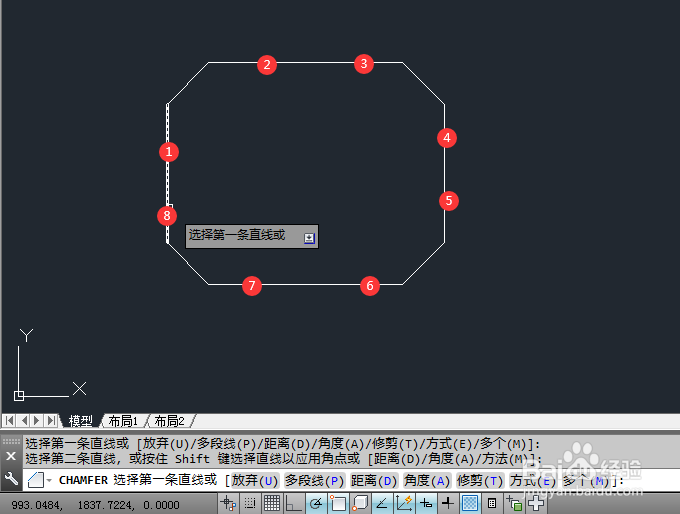Close the command line window
The height and width of the screenshot is (514, 680).
click(x=11, y=456)
